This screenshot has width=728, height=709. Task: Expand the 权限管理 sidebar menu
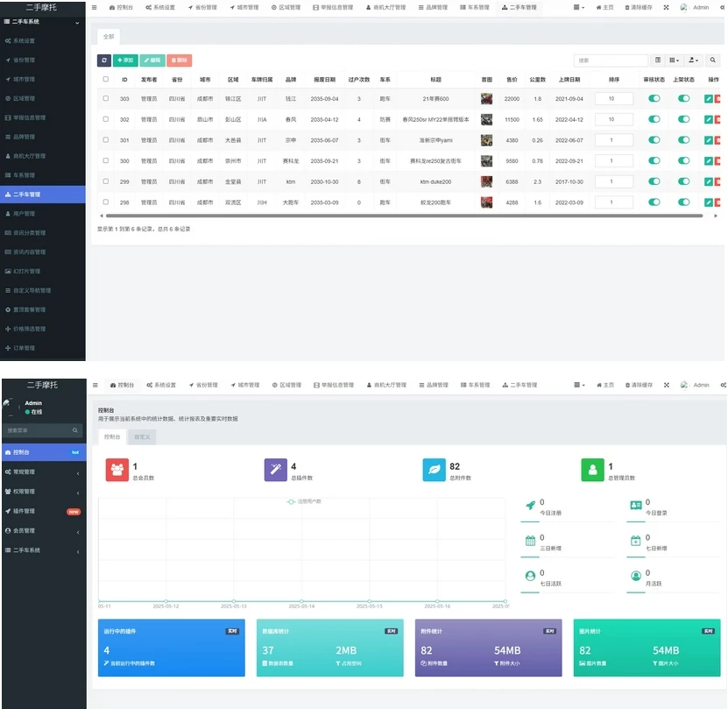[43, 492]
